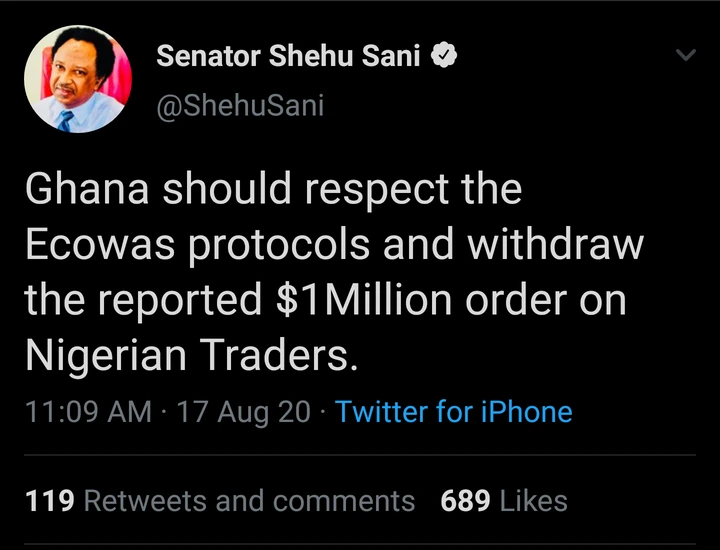This screenshot has width=720, height=550.
Task: Click the bold 119 retweet count number
Action: (50, 500)
